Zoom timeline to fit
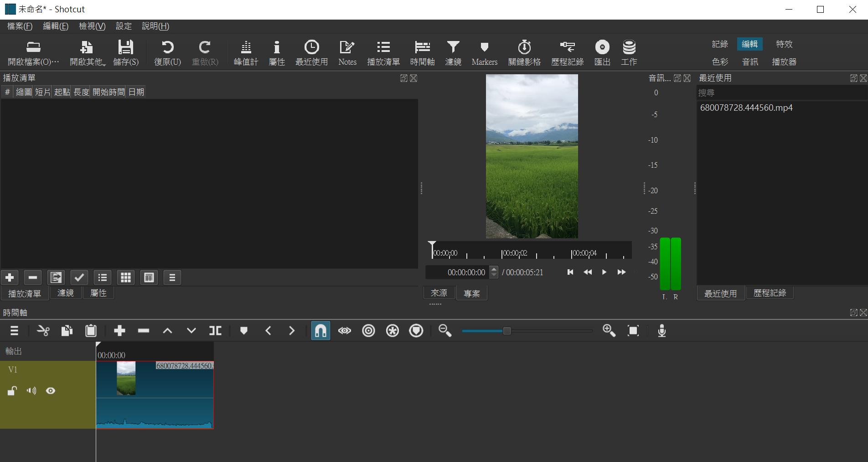Screen dimensions: 868x462 pyautogui.click(x=633, y=331)
